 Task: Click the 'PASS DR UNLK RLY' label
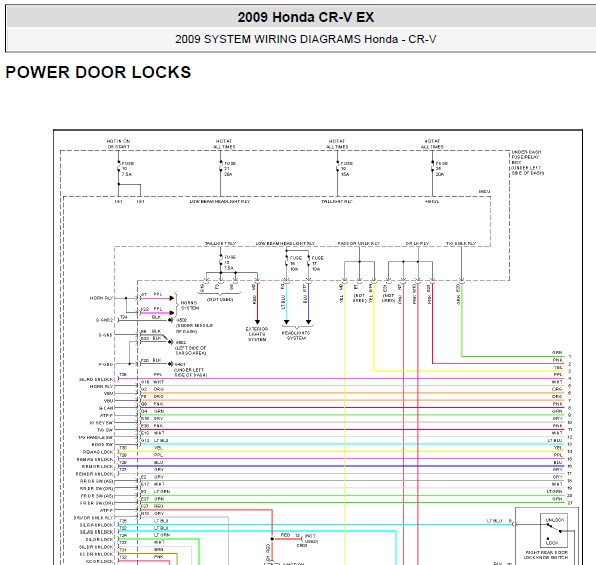point(359,243)
